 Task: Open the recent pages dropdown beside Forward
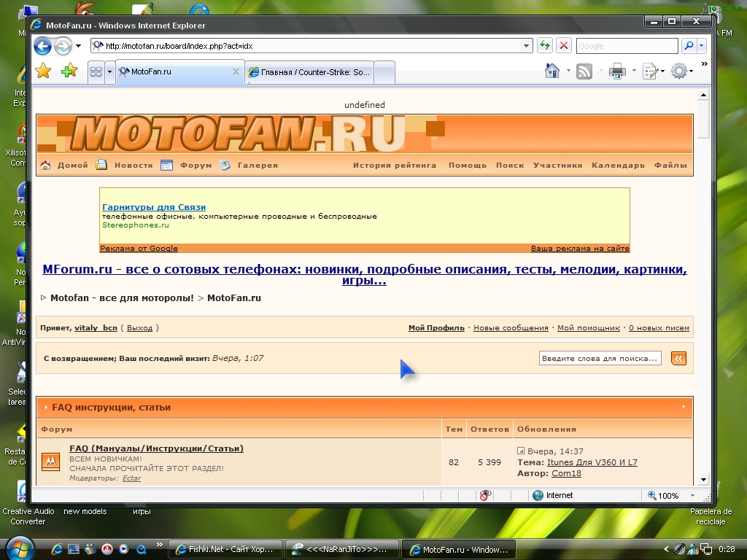(79, 46)
